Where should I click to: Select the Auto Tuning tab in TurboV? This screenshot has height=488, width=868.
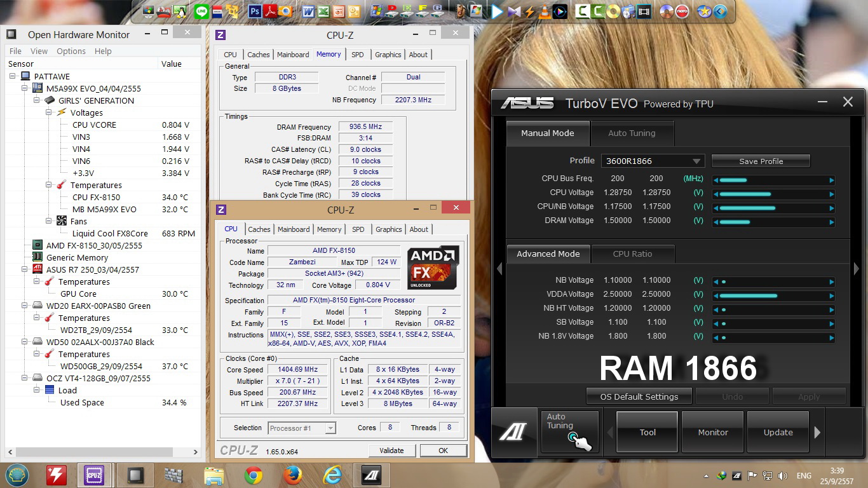(632, 133)
